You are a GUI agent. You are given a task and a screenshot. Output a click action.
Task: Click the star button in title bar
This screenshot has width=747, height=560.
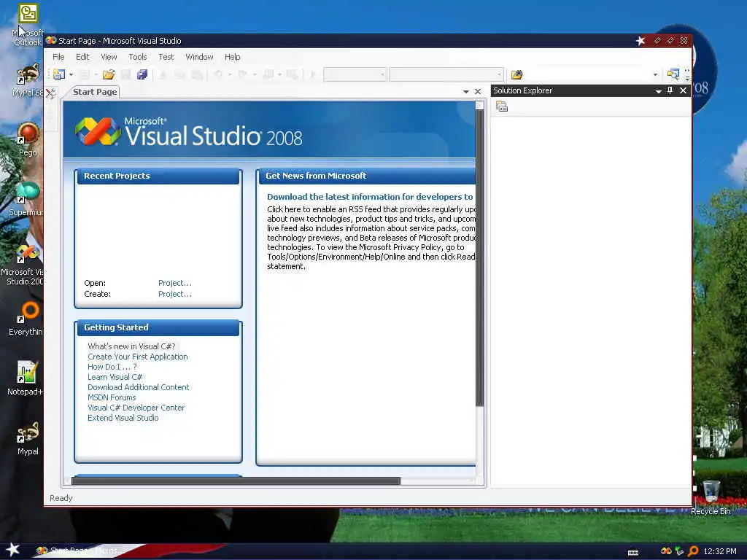tap(640, 41)
